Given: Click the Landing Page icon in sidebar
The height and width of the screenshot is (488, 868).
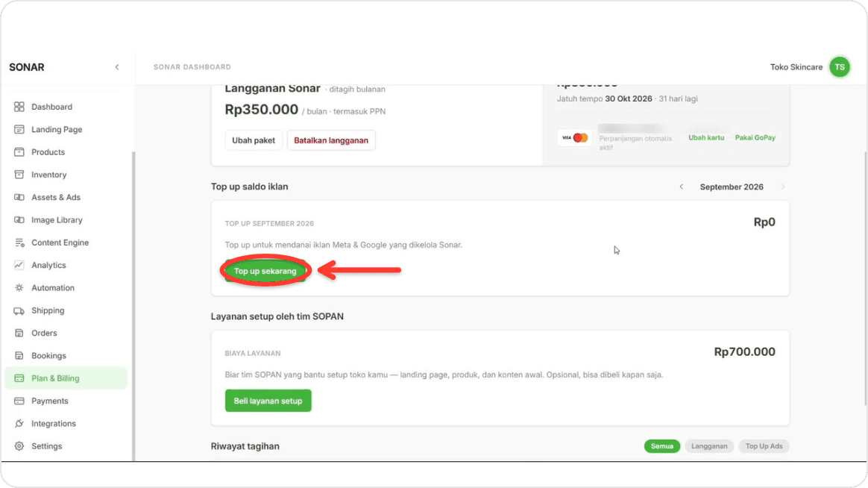Looking at the screenshot, I should [x=19, y=129].
